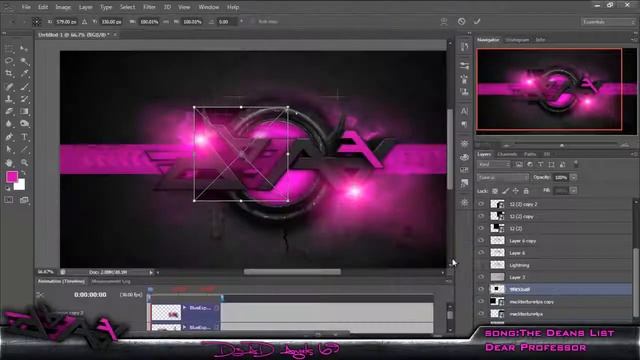Commit the transform with the checkmark
This screenshot has width=640, height=360.
point(477,21)
